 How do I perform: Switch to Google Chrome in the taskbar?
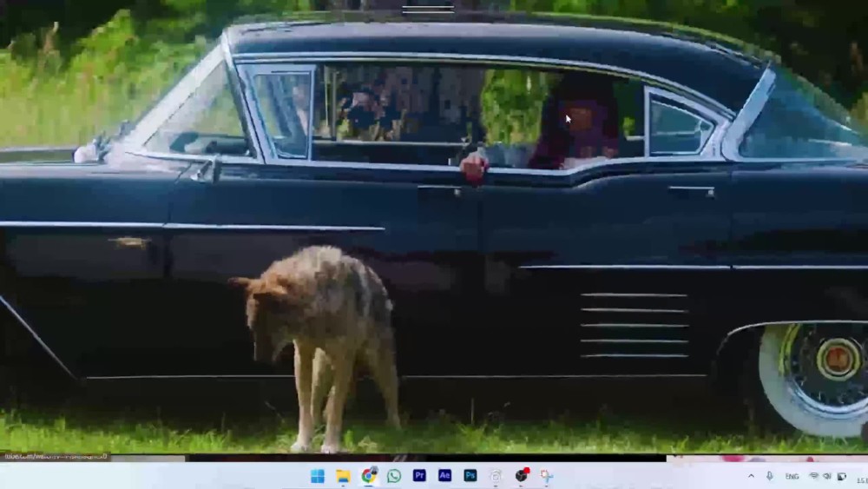pyautogui.click(x=369, y=476)
